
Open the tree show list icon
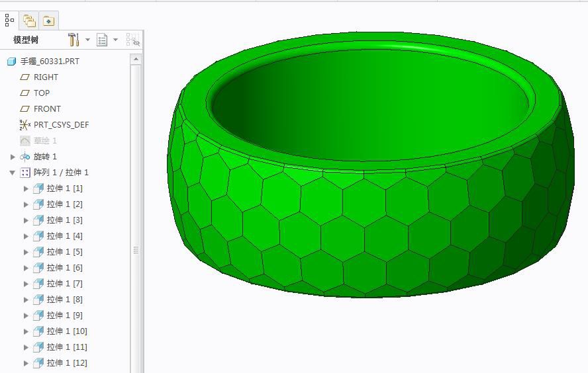pos(102,40)
